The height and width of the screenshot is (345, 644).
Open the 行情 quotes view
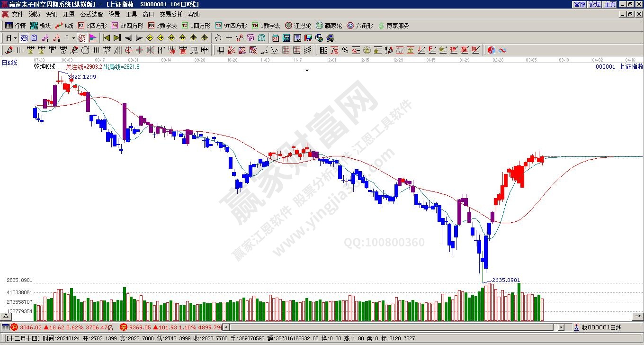(x=15, y=26)
